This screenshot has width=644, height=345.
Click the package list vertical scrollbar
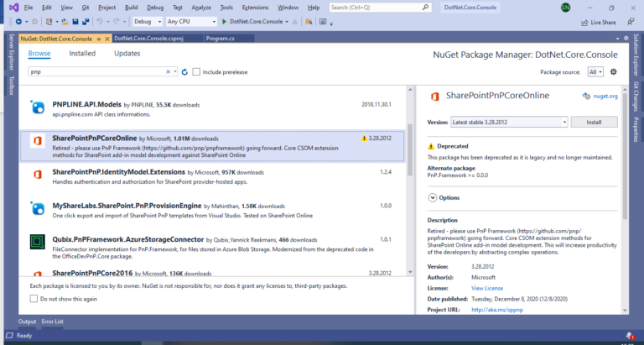click(x=410, y=151)
